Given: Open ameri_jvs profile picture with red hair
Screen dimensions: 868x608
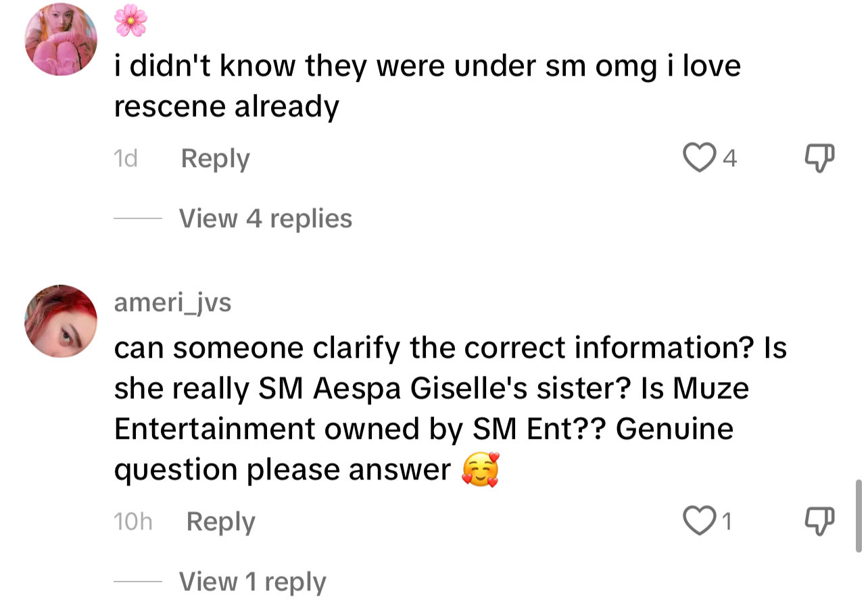Looking at the screenshot, I should 61,321.
